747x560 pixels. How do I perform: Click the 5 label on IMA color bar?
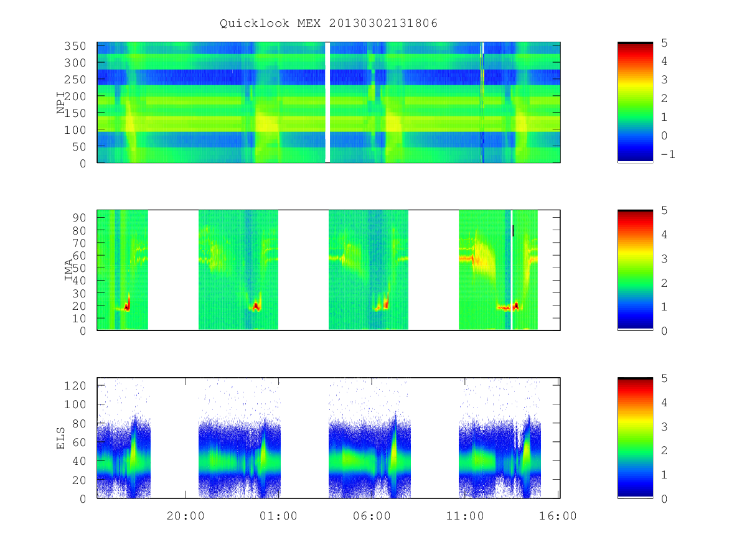tap(664, 210)
